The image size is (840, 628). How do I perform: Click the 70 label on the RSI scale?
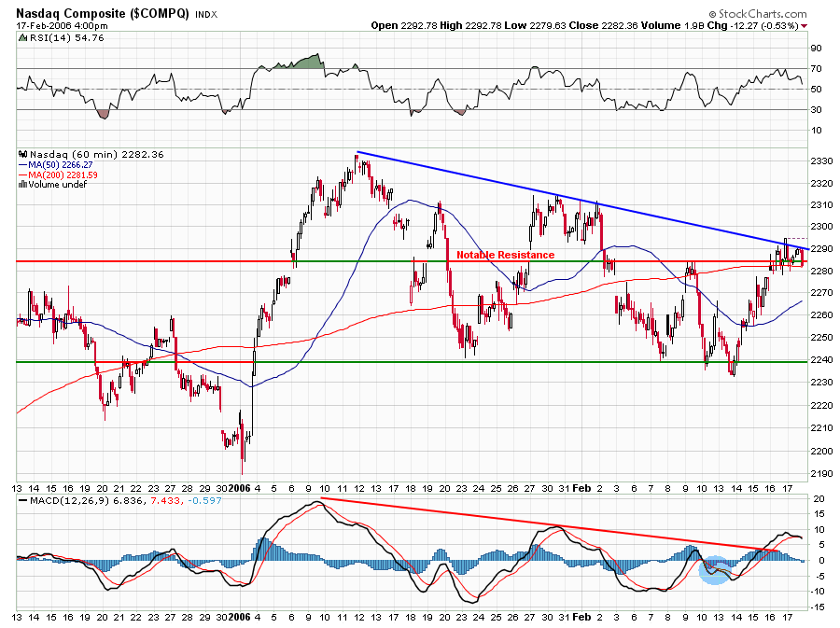point(816,68)
